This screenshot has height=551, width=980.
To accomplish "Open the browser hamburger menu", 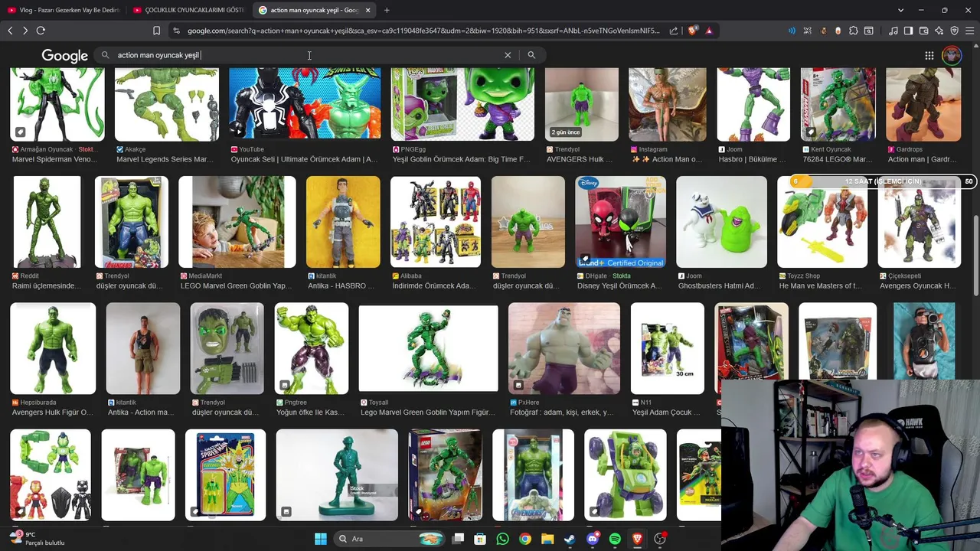I will (x=969, y=31).
